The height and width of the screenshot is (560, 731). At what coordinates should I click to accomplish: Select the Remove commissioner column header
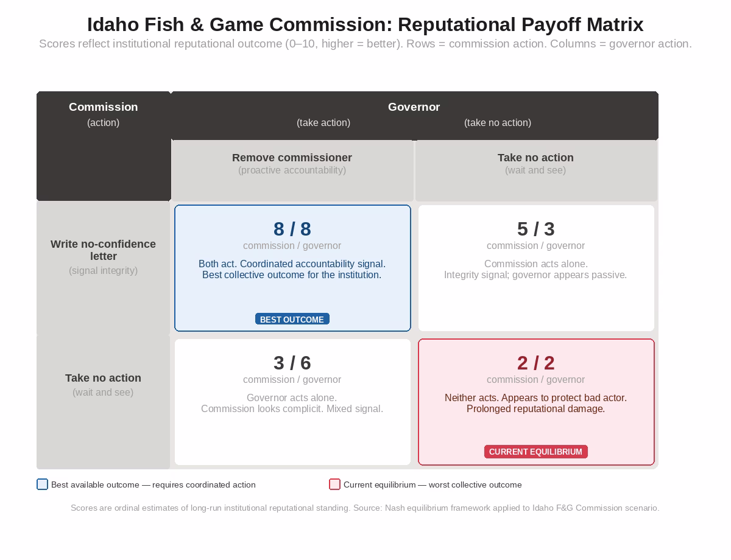(292, 158)
